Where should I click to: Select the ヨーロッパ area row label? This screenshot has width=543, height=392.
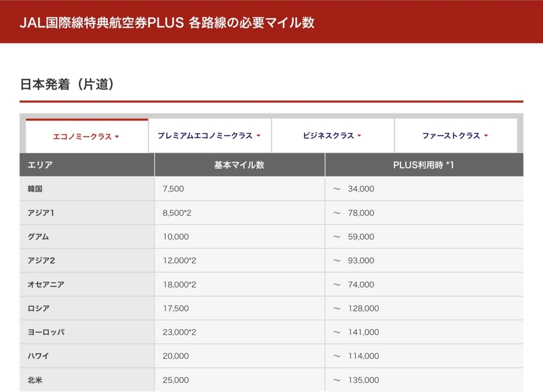tap(46, 332)
